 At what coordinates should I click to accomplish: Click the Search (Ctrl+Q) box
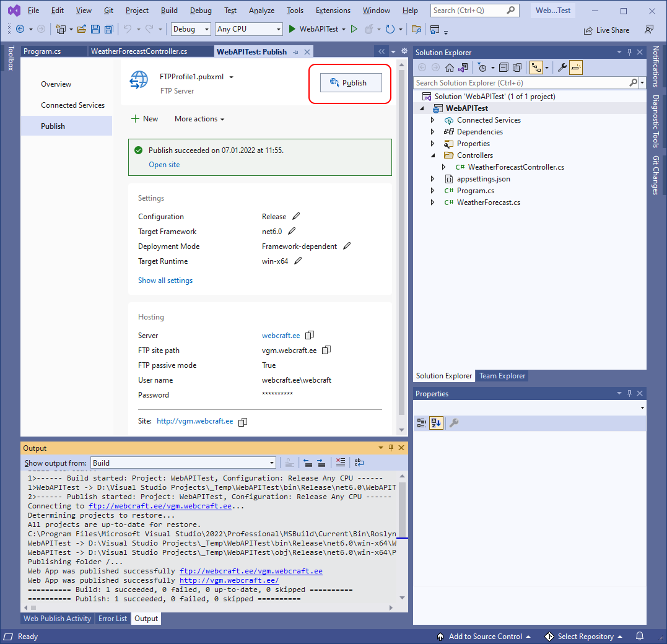coord(475,10)
